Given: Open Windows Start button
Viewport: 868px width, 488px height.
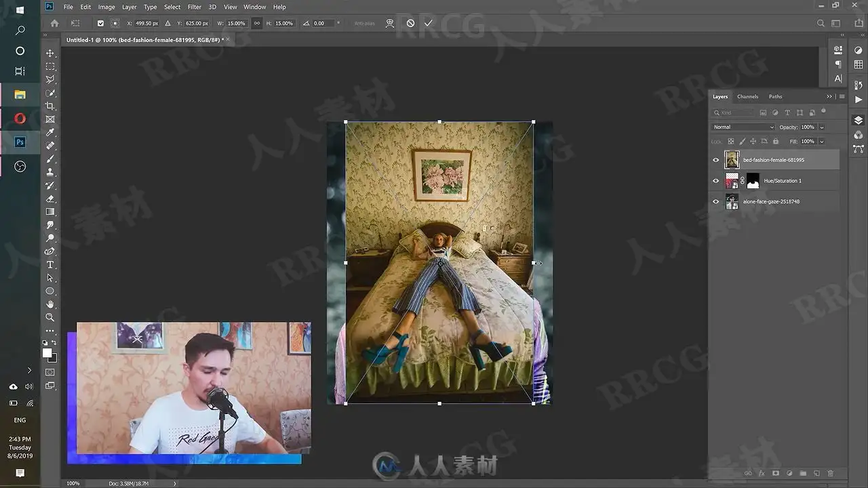Looking at the screenshot, I should [x=20, y=10].
